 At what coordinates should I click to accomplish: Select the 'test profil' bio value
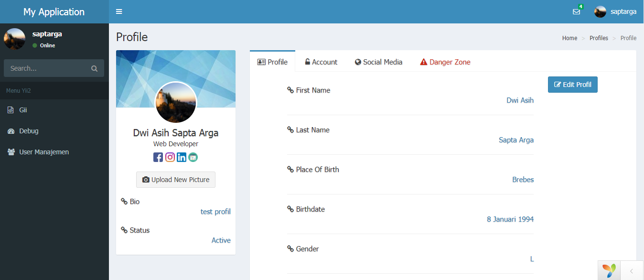point(215,212)
